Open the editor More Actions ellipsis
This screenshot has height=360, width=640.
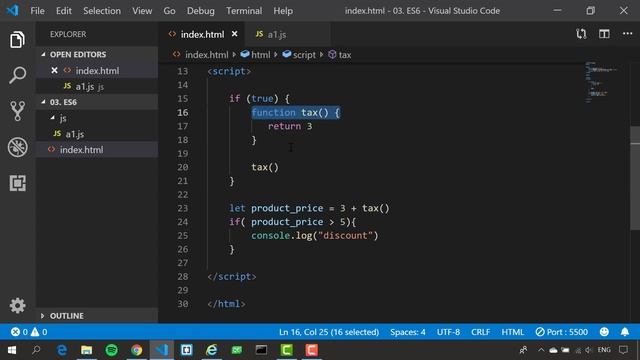coord(627,34)
